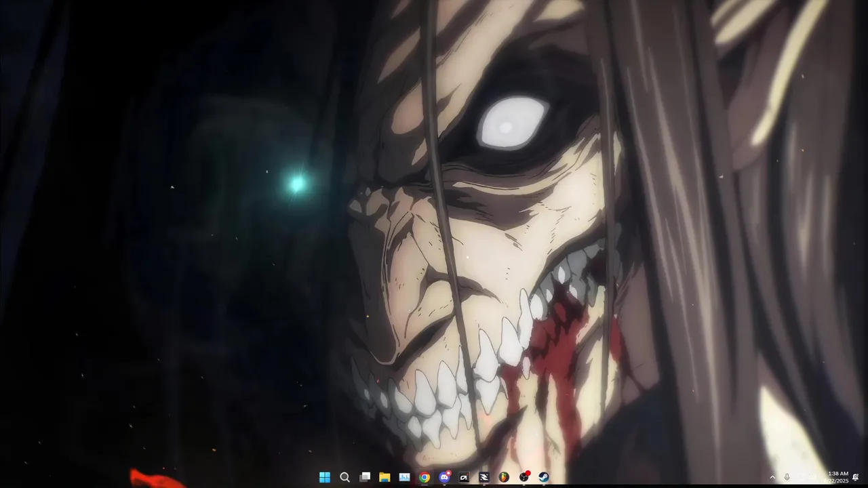Open taskbar Search
This screenshot has width=868, height=488.
click(x=344, y=477)
